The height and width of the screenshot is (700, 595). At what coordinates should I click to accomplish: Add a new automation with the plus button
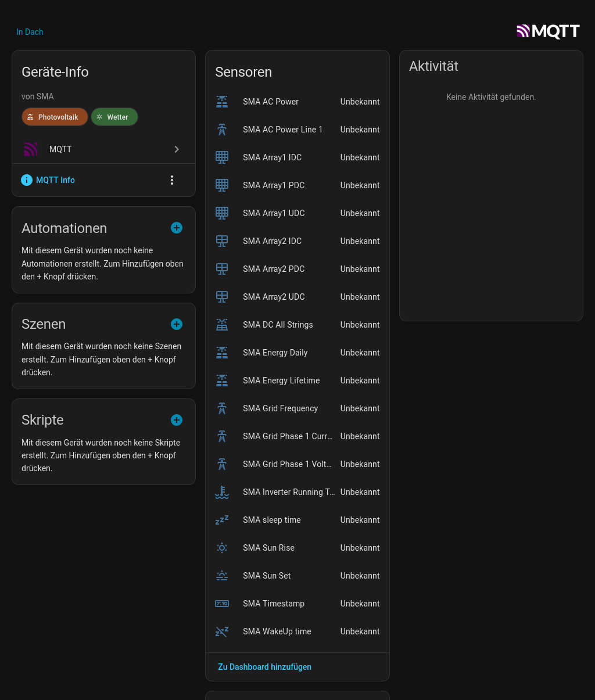tap(177, 228)
